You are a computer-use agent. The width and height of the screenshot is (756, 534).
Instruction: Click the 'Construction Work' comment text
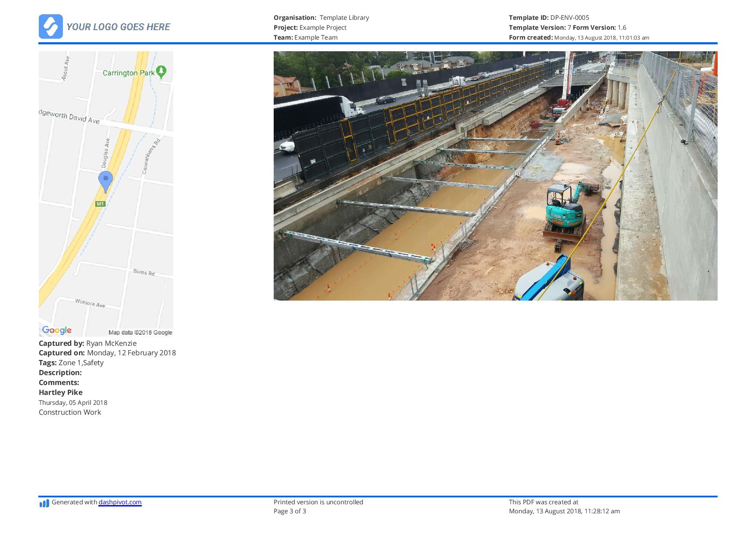click(x=70, y=412)
